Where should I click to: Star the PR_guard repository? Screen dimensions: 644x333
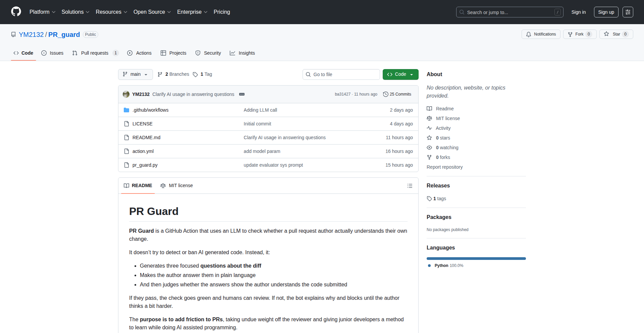[616, 34]
